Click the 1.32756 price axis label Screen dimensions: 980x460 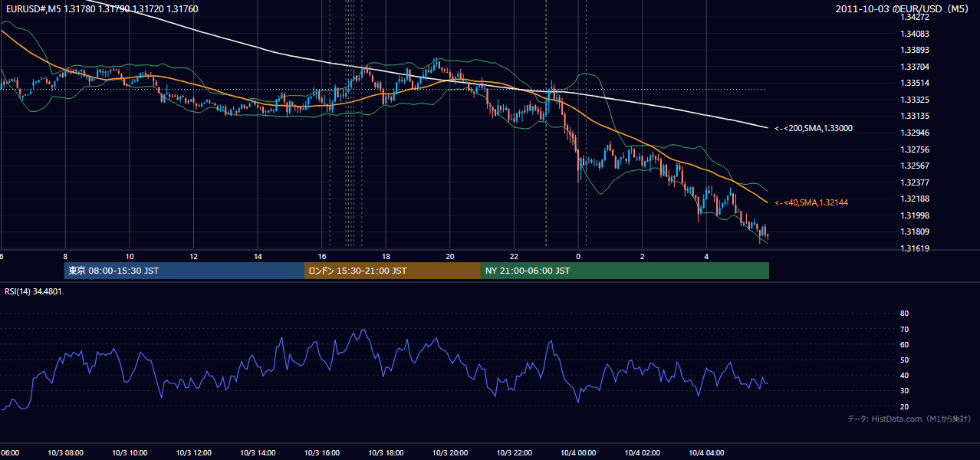914,149
